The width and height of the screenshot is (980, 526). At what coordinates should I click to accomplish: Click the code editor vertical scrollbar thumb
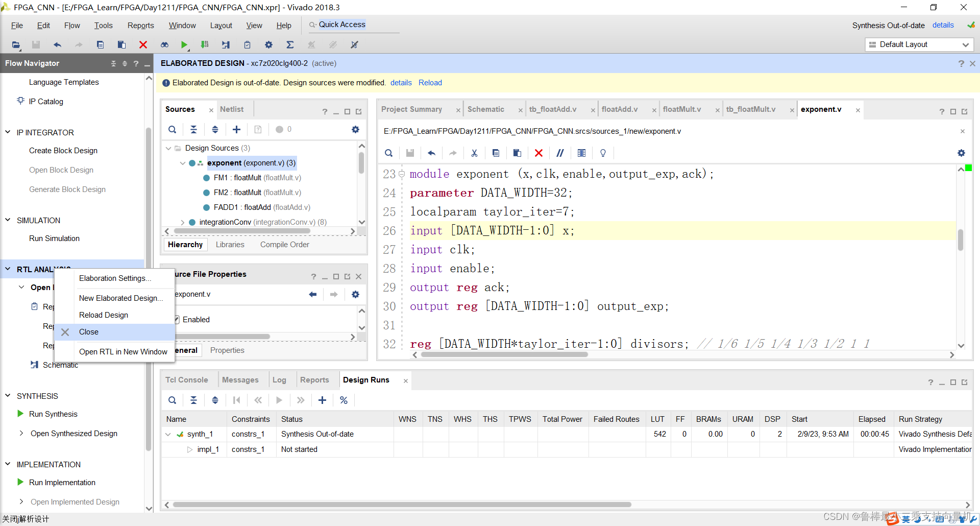click(x=961, y=240)
